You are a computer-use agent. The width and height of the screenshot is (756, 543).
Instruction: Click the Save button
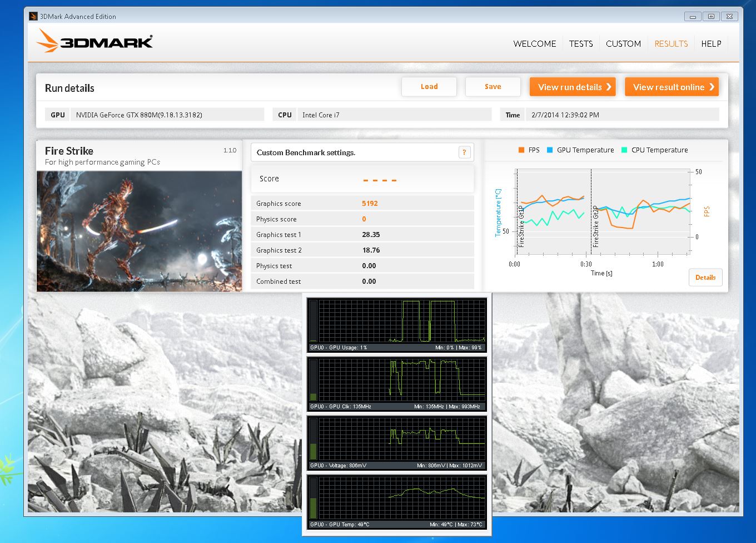tap(493, 87)
